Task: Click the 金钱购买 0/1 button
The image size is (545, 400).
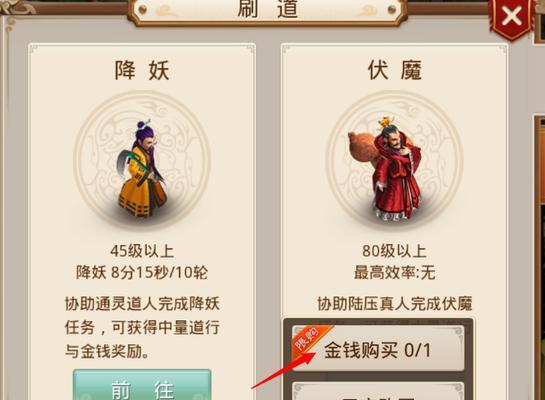Action: (378, 349)
